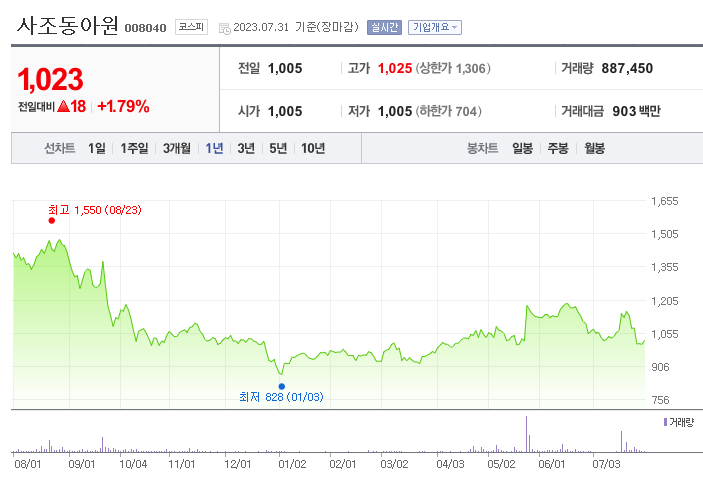Click the 최고 1,550 (08/23) label
The height and width of the screenshot is (487, 703).
pyautogui.click(x=95, y=210)
